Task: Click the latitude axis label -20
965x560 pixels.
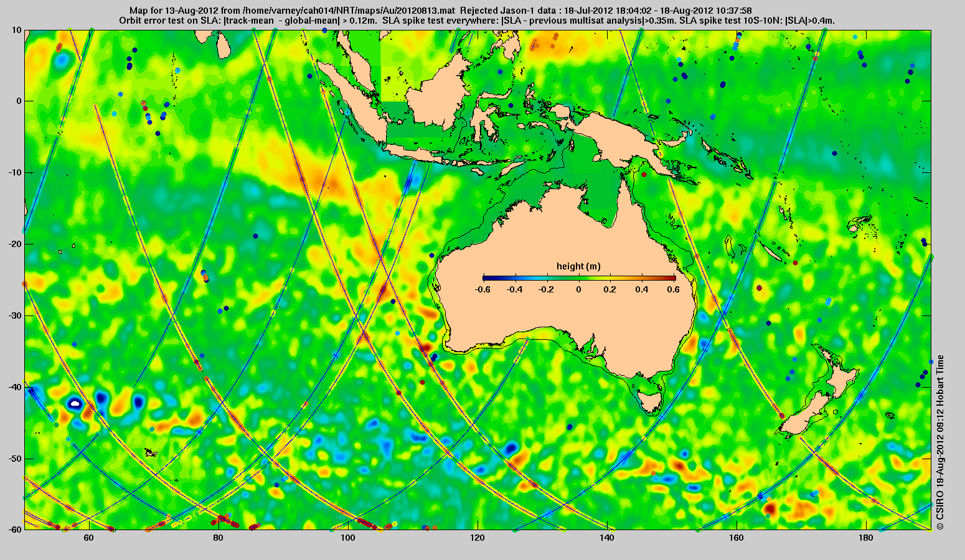Action: 15,244
